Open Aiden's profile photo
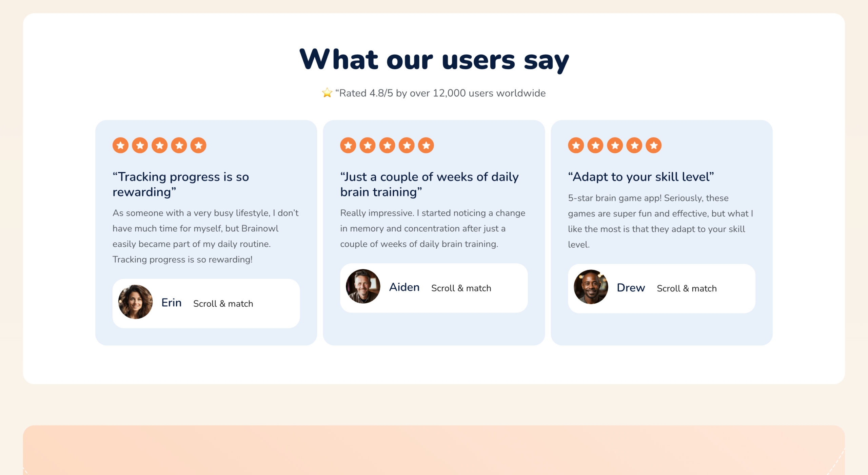The height and width of the screenshot is (475, 868). [363, 287]
